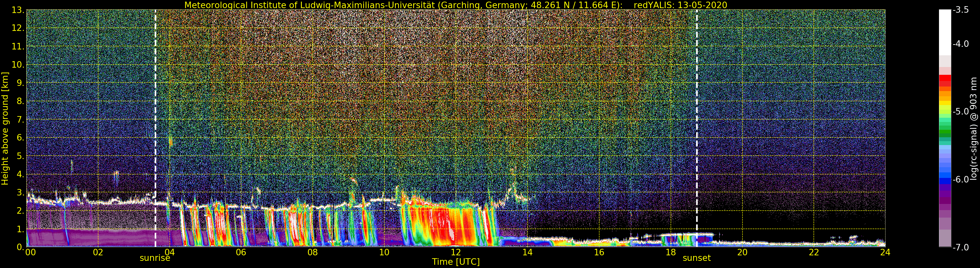The height and width of the screenshot is (268, 980).
Task: Select the 12 tick on the time axis
Action: click(x=456, y=252)
